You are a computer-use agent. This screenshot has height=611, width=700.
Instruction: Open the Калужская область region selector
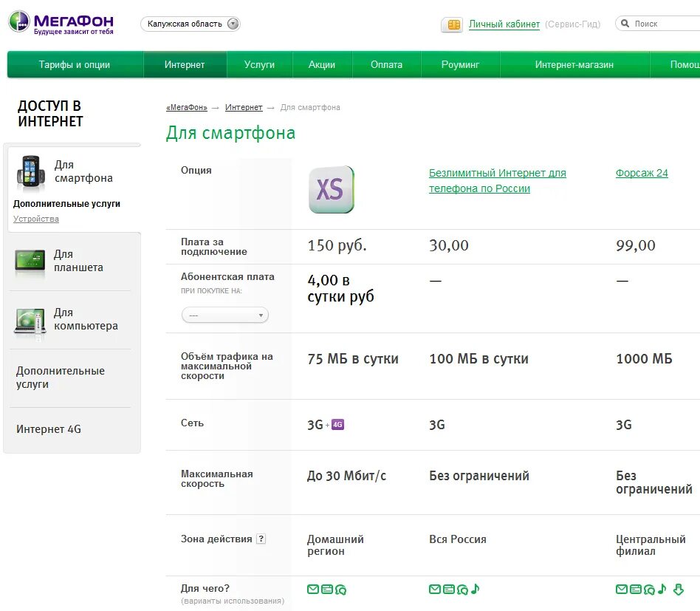(191, 24)
